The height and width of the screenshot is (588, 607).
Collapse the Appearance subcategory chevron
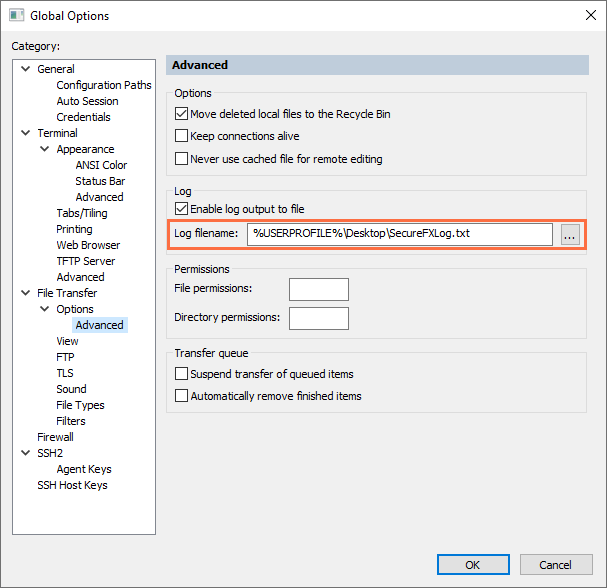(x=45, y=149)
